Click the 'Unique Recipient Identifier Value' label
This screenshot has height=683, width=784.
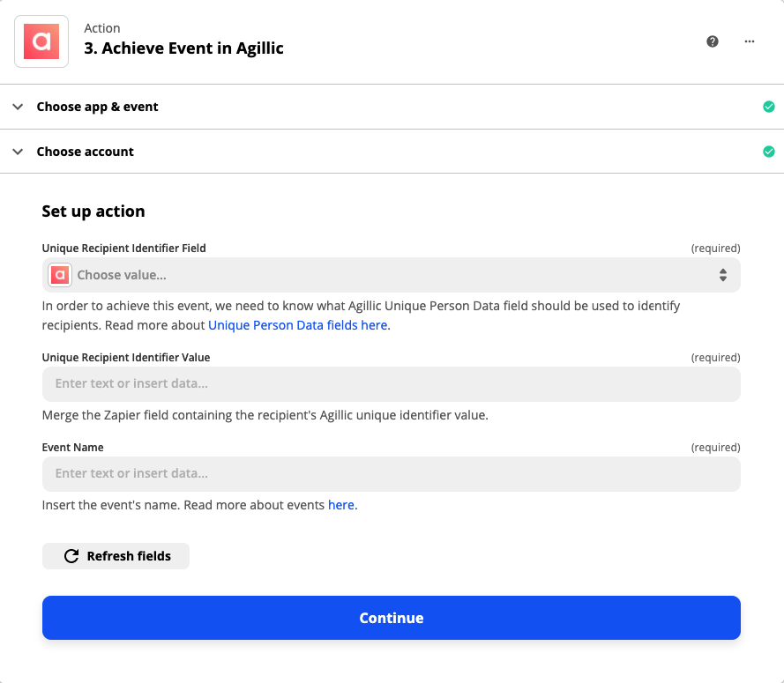click(x=126, y=358)
